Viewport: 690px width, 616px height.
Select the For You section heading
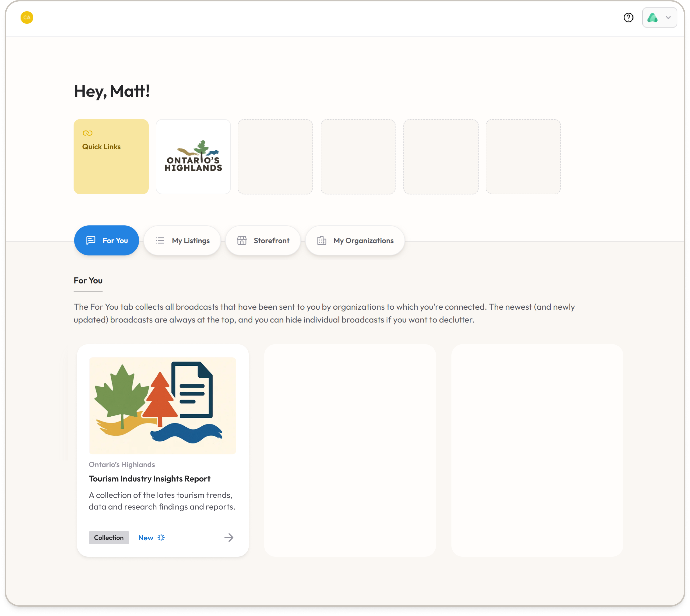(x=88, y=281)
